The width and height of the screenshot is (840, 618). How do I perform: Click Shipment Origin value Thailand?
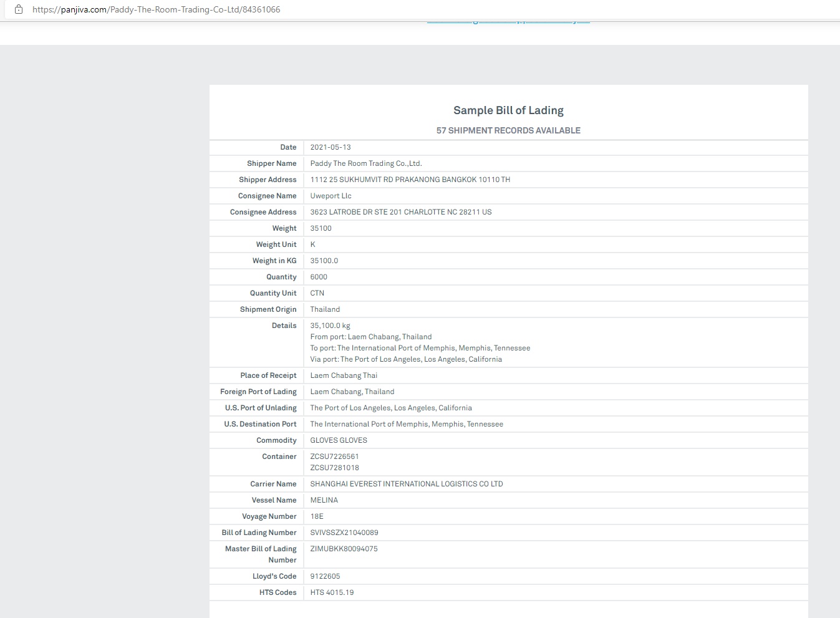tap(325, 309)
